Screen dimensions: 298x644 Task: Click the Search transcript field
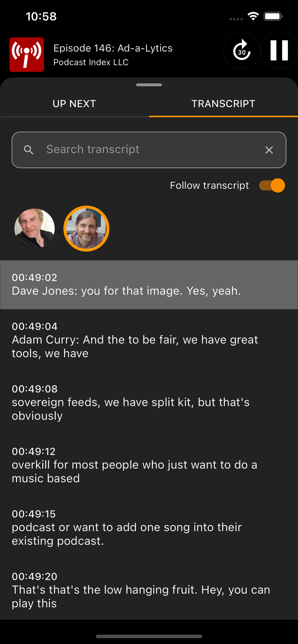[149, 150]
